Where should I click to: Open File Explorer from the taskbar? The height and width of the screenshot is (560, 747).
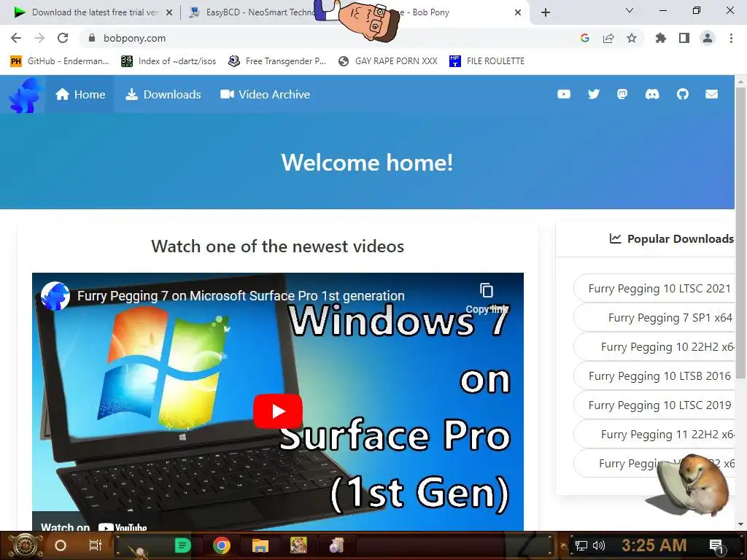click(x=260, y=545)
